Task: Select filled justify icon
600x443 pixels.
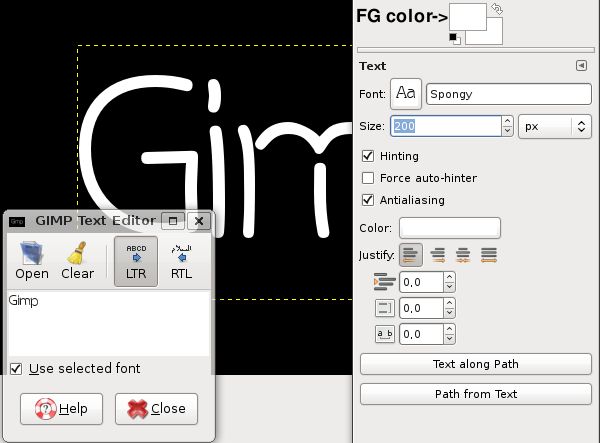Action: (489, 255)
